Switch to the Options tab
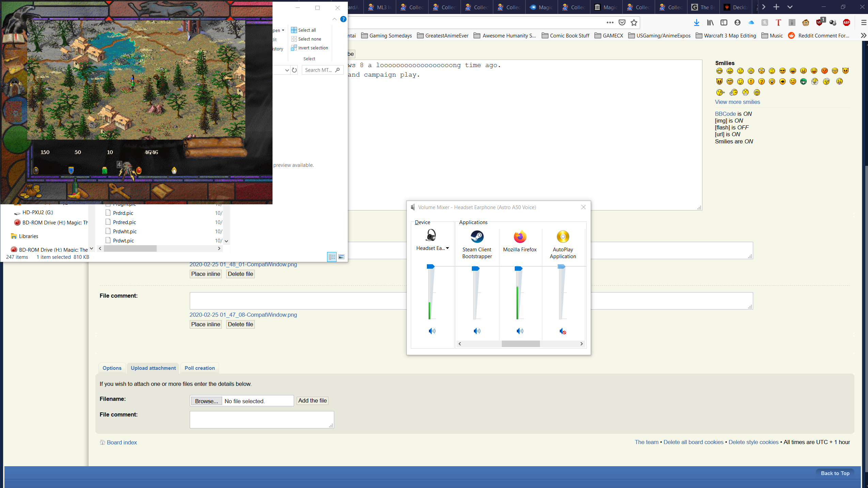Image resolution: width=868 pixels, height=488 pixels. (112, 368)
